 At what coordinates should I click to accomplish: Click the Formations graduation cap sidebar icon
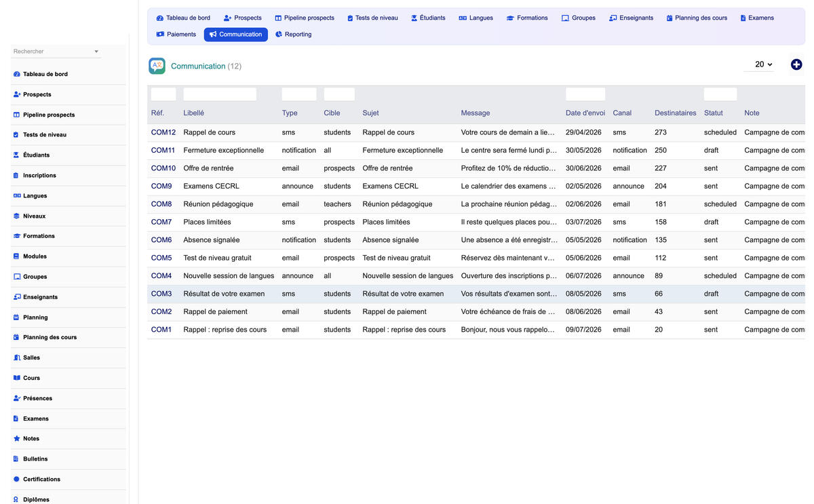pyautogui.click(x=17, y=236)
